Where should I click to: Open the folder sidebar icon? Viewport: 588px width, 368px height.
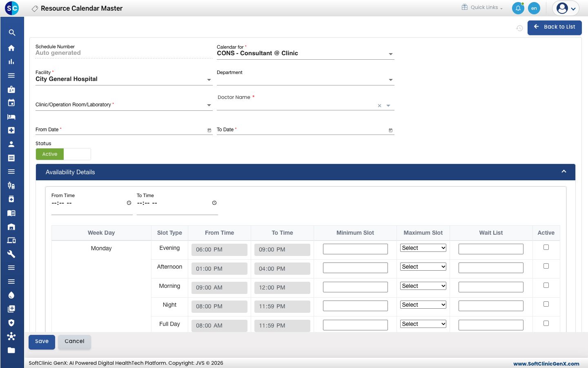[x=11, y=350]
